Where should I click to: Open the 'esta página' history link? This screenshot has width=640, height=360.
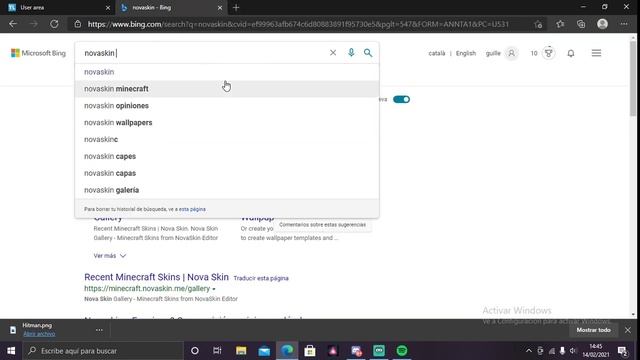pyautogui.click(x=192, y=209)
